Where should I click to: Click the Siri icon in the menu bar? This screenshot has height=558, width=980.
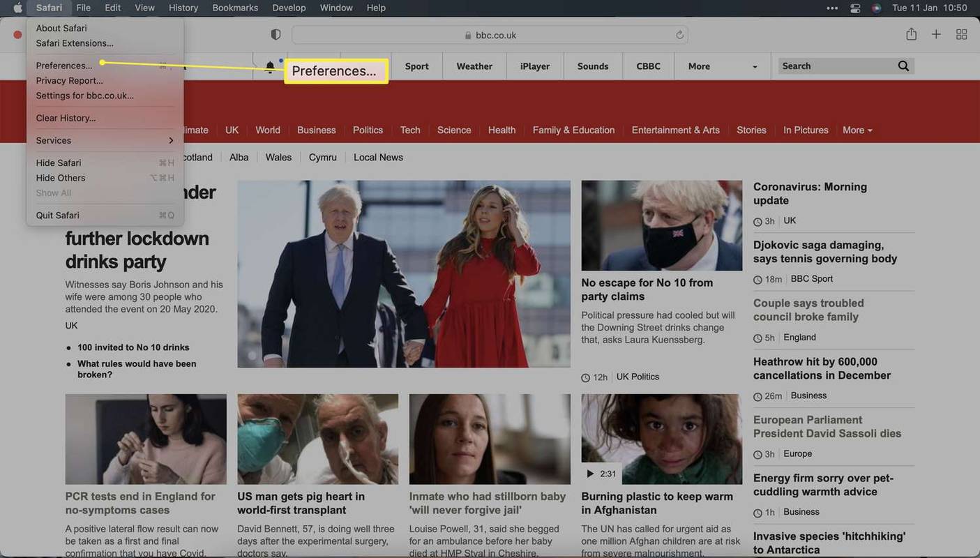pos(877,8)
